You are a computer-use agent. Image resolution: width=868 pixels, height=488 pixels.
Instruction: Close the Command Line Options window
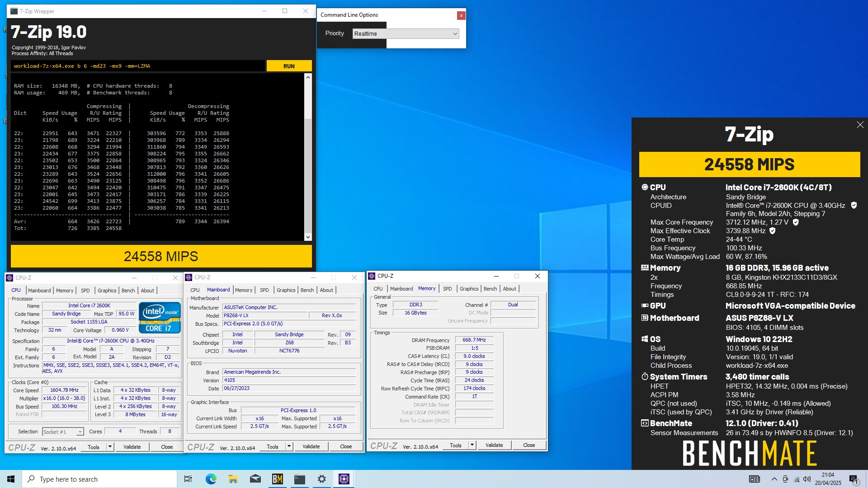tap(461, 15)
